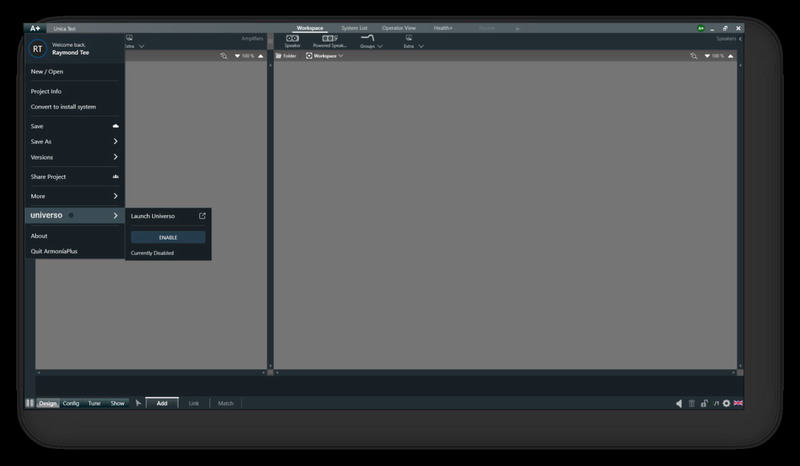This screenshot has width=800, height=466.
Task: Switch to Design mode
Action: tap(48, 403)
